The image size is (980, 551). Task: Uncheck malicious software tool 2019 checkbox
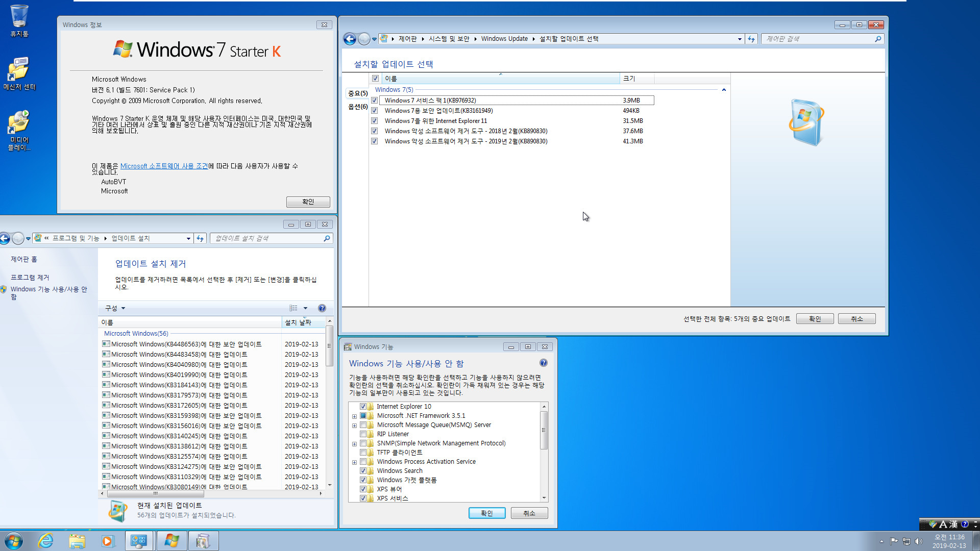[375, 141]
